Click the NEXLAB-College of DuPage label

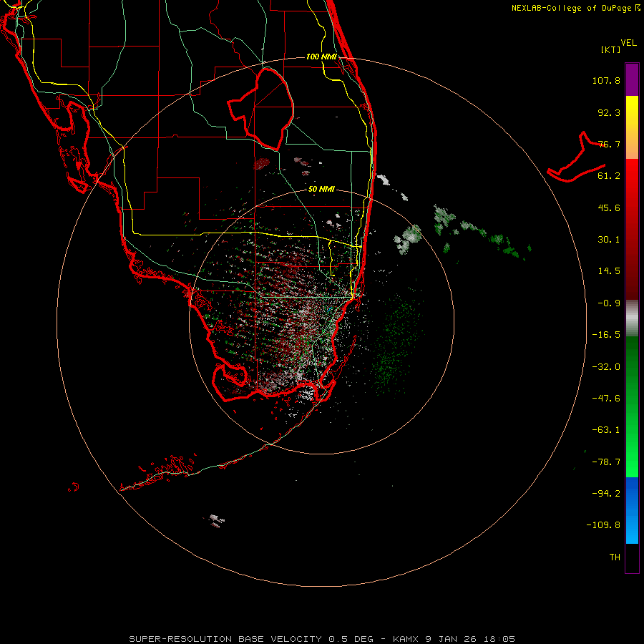[571, 8]
